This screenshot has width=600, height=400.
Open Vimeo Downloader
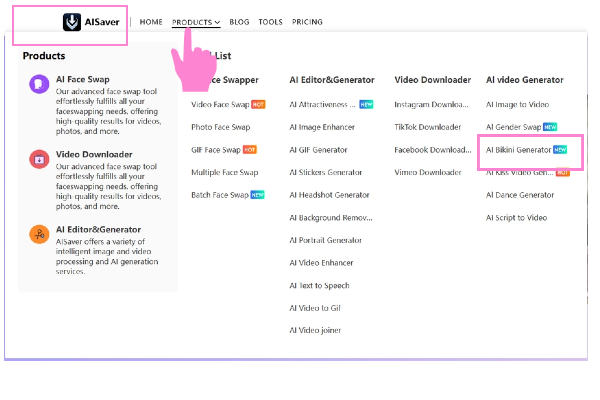point(427,172)
